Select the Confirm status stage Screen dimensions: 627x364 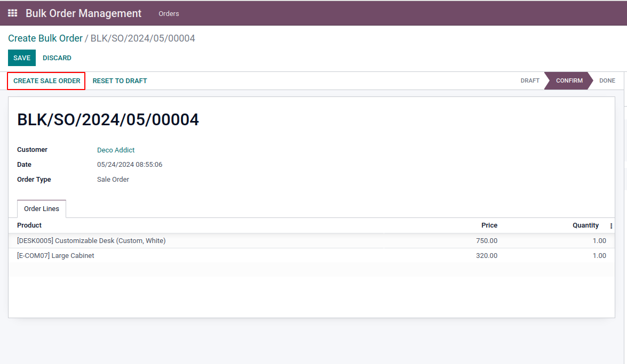point(569,80)
